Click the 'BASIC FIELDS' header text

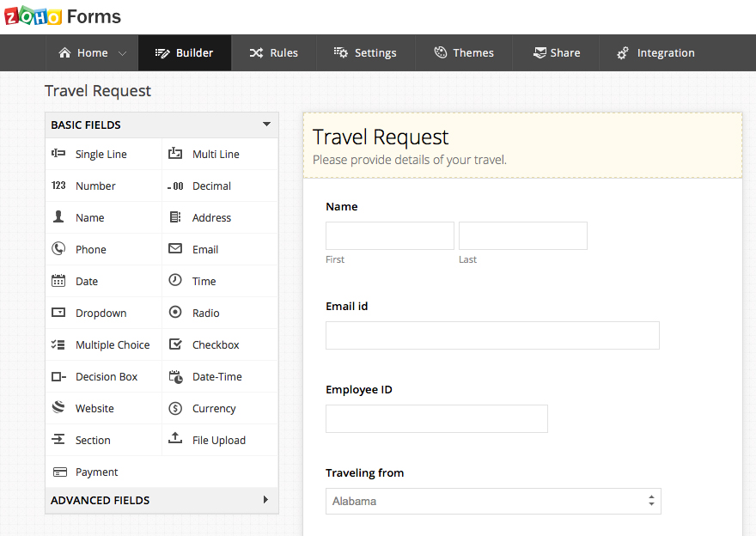point(86,125)
